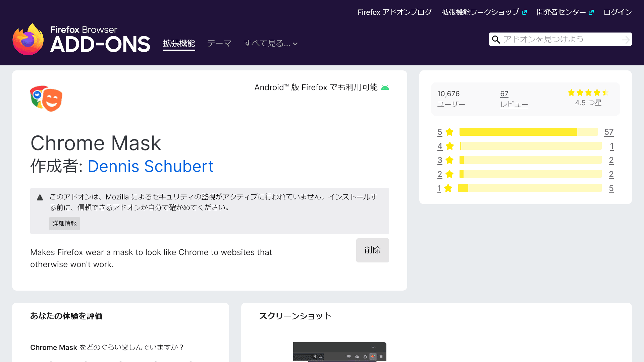This screenshot has height=362, width=644.
Task: Click the search magnifier icon
Action: (496, 40)
